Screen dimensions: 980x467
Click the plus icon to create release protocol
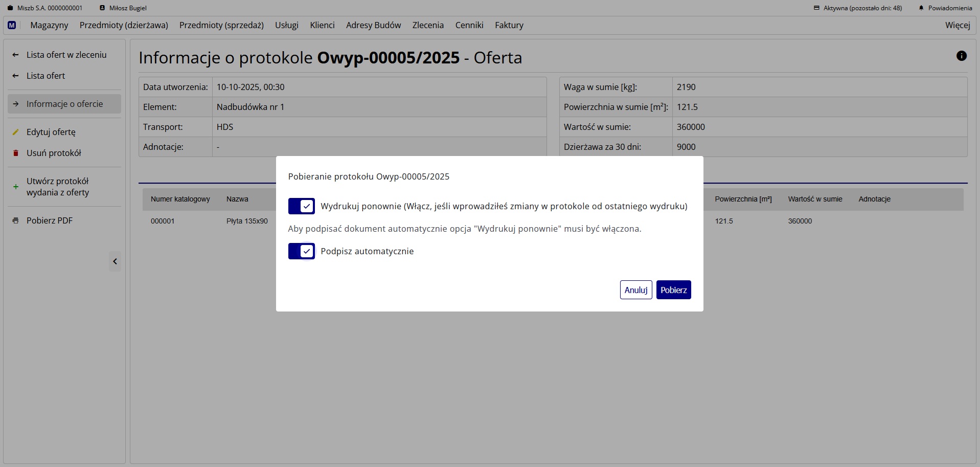tap(16, 187)
